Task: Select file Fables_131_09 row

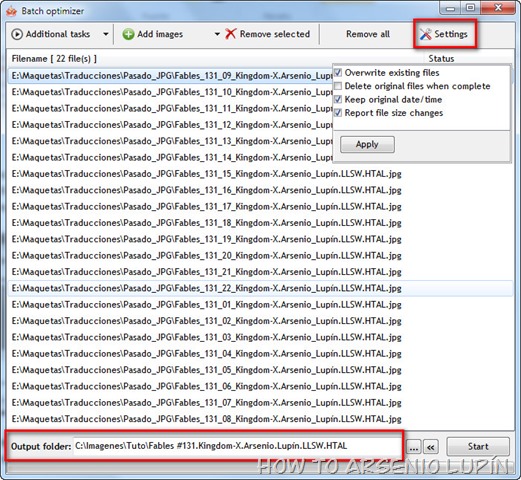Action: [170, 76]
